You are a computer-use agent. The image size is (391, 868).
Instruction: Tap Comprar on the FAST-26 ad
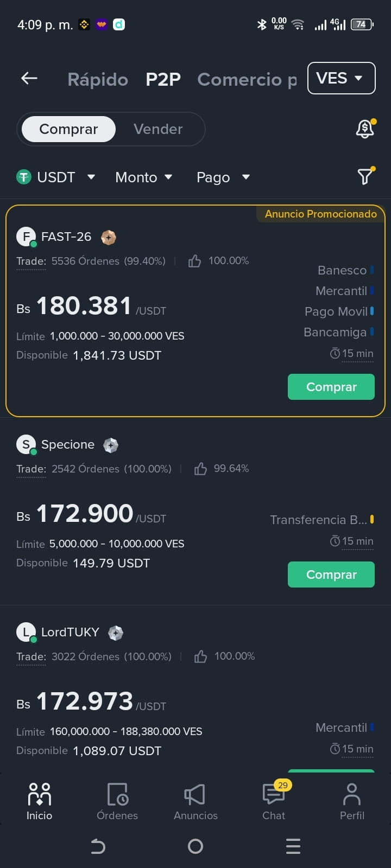pyautogui.click(x=331, y=387)
